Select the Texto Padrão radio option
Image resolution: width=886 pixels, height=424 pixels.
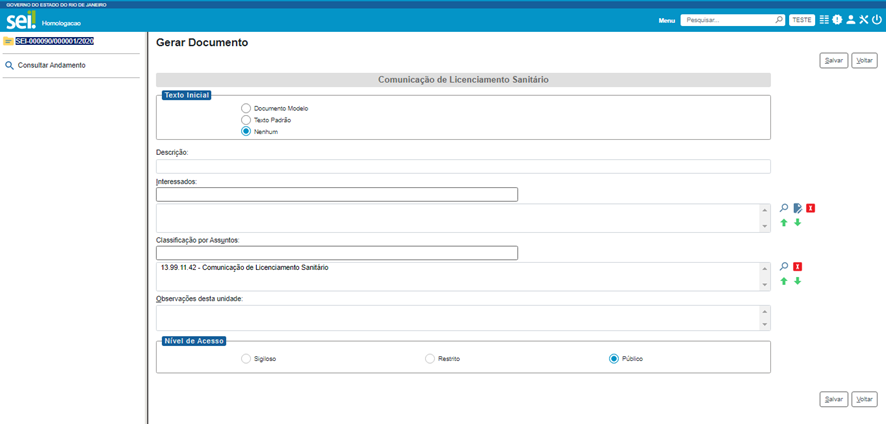point(246,120)
